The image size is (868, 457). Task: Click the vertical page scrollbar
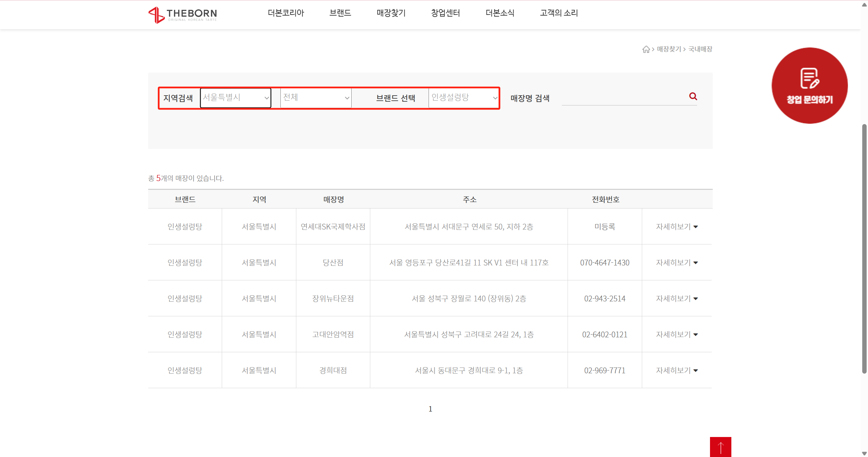(864, 249)
